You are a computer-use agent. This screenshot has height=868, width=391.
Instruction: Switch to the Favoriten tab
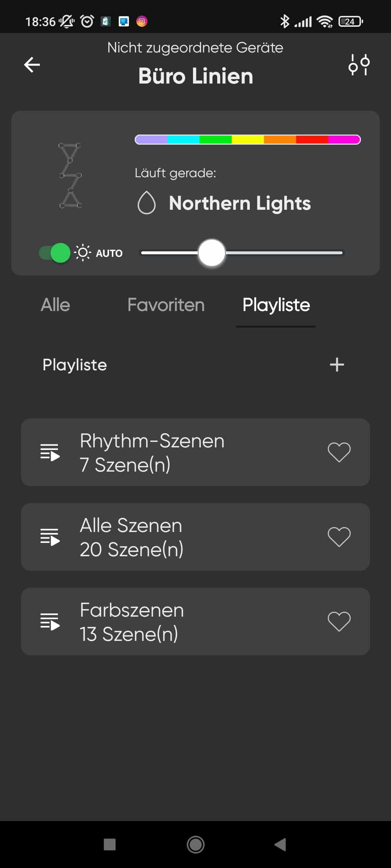(166, 305)
